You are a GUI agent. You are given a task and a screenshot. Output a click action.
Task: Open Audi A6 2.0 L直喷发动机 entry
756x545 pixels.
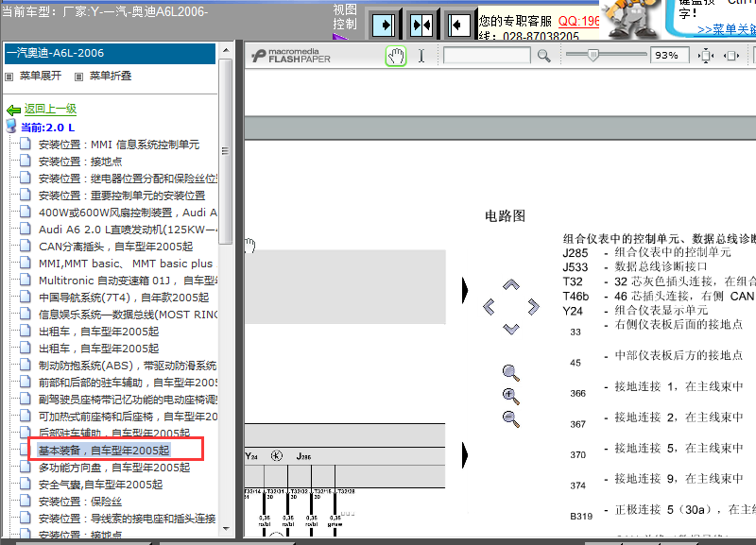pyautogui.click(x=128, y=230)
